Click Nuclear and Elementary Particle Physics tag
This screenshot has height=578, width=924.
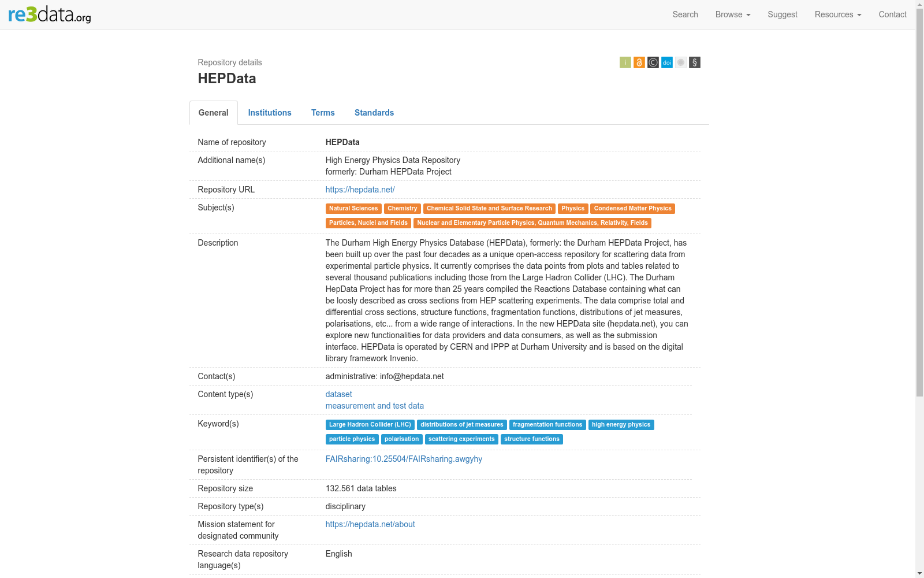pos(532,223)
